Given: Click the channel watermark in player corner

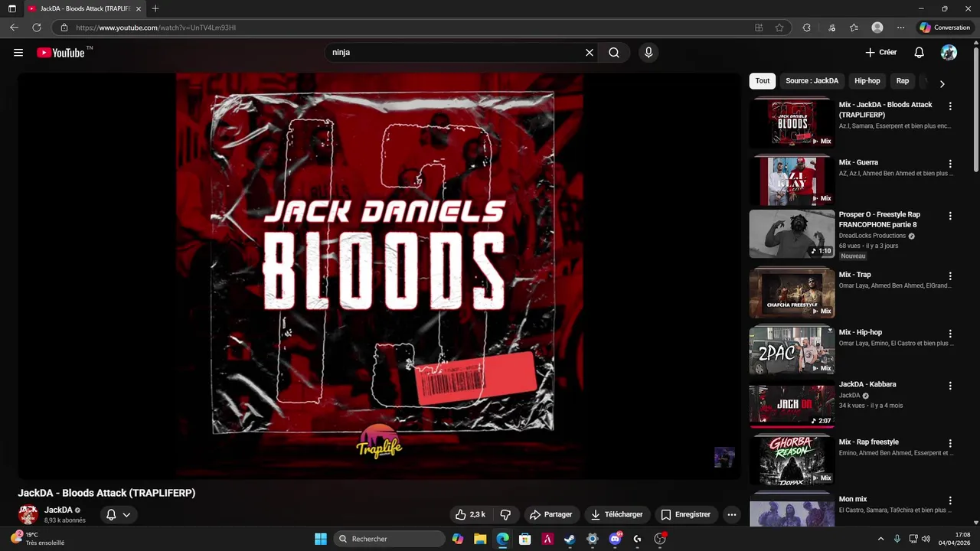Looking at the screenshot, I should (x=724, y=457).
